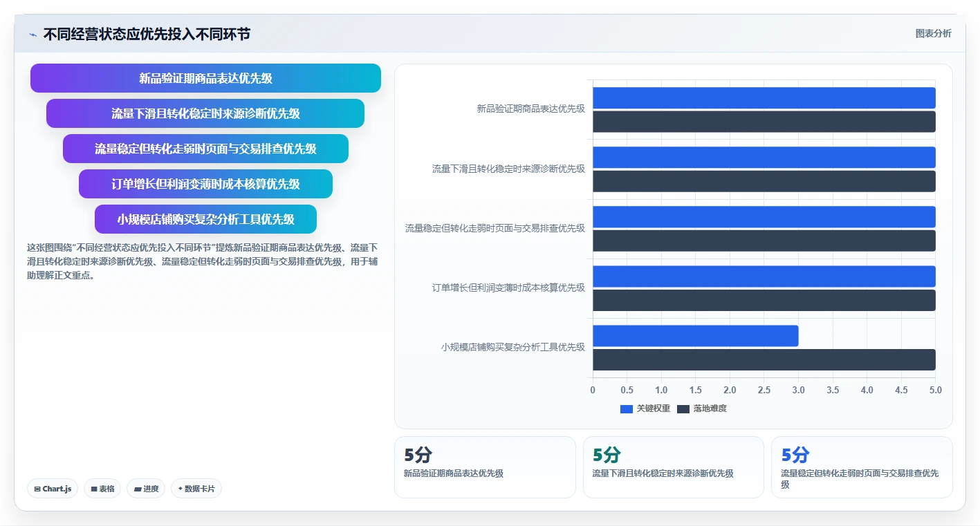
Task: Click blue 关键权重 bar for 流量稳定但转化走弱时页面与交易排查优先级
Action: coord(764,216)
